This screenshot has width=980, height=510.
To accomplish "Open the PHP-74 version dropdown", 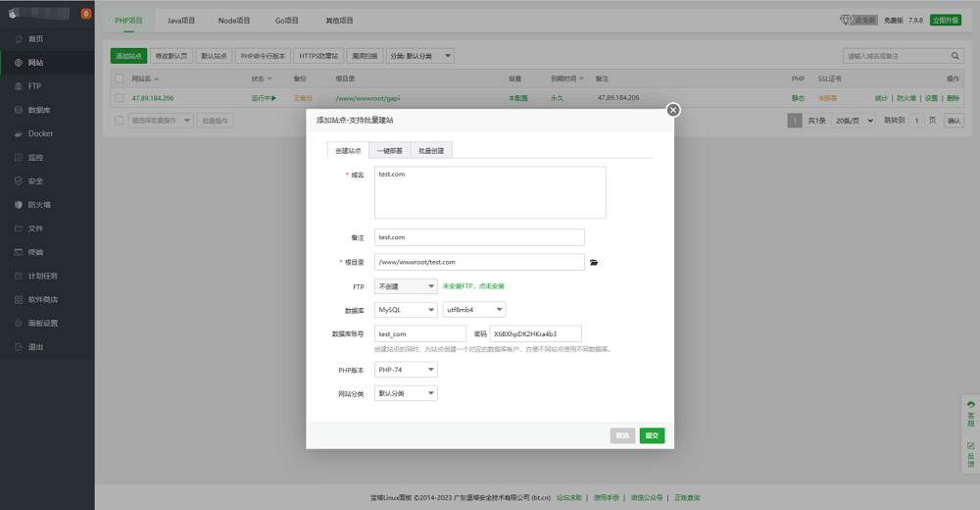I will pos(406,370).
